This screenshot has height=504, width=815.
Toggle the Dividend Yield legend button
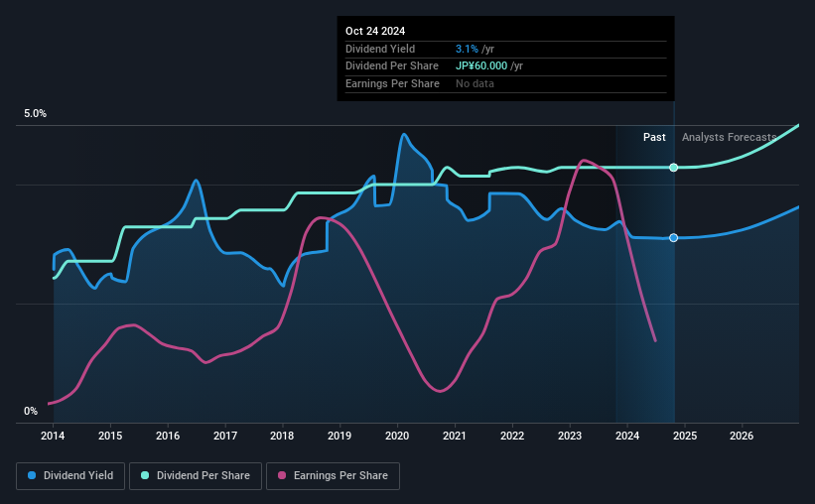click(70, 476)
